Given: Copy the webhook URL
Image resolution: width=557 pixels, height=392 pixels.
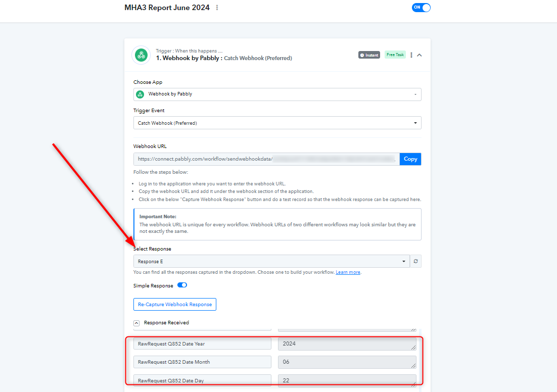Looking at the screenshot, I should 410,159.
